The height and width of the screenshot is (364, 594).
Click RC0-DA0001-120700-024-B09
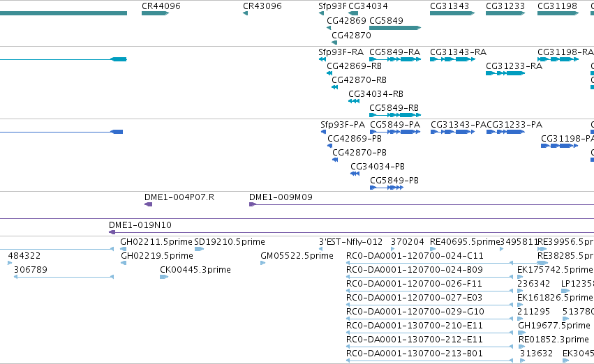pos(415,270)
